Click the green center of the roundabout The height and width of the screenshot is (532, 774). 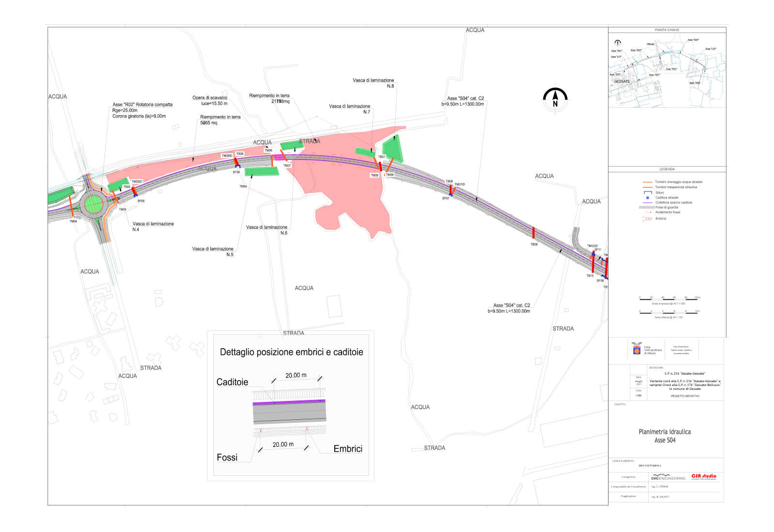(x=93, y=205)
